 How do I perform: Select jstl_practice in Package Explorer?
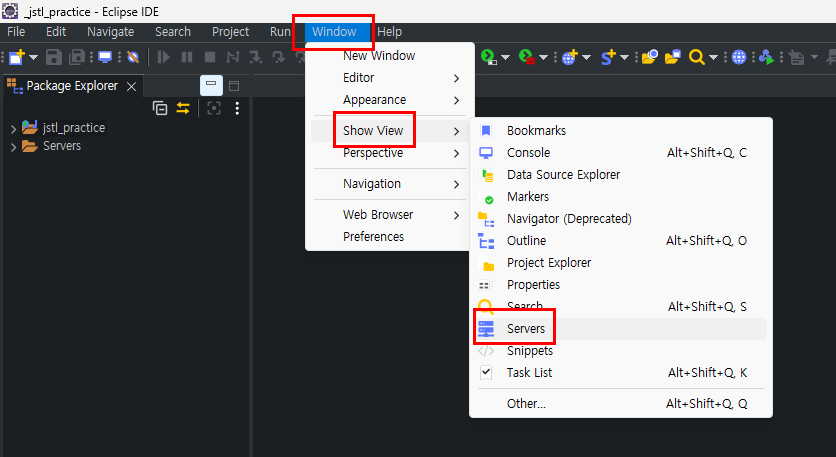(x=74, y=128)
